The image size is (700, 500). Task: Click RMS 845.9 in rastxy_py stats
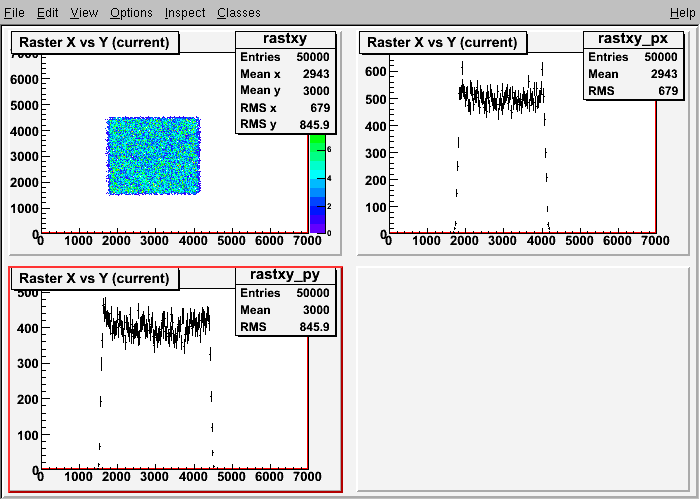point(285,327)
